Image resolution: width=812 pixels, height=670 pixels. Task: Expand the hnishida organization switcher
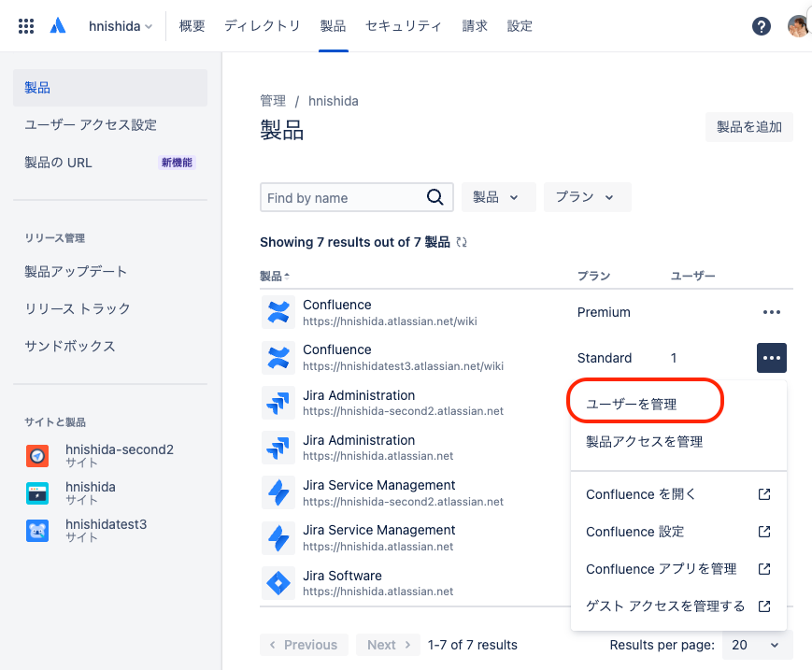(121, 26)
